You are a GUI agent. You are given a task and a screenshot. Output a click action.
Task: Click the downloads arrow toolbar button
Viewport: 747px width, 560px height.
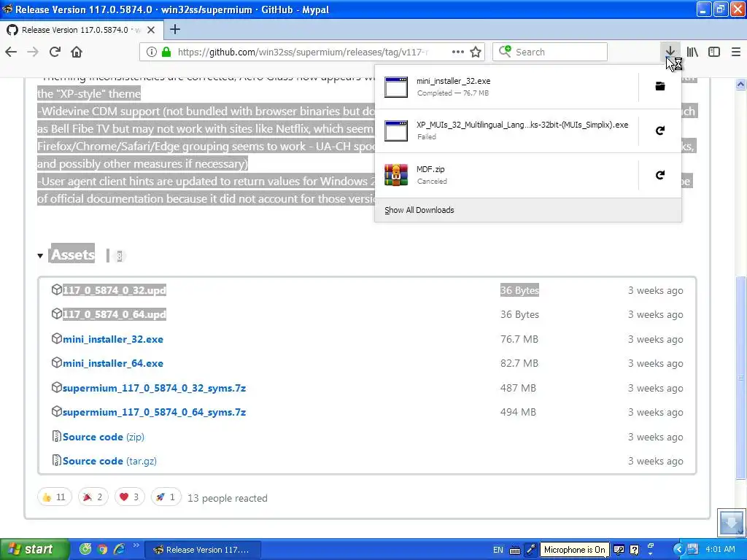click(x=670, y=52)
